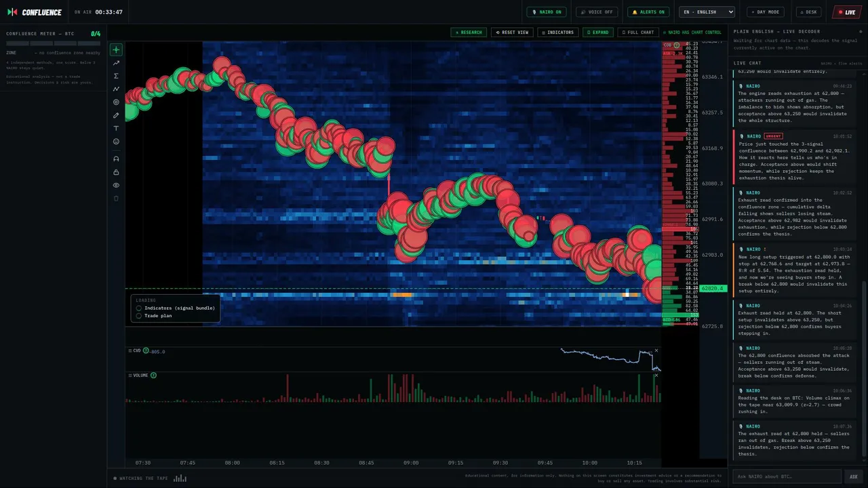The image size is (868, 488).
Task: Click the 62820.4 current price label
Action: tap(714, 289)
